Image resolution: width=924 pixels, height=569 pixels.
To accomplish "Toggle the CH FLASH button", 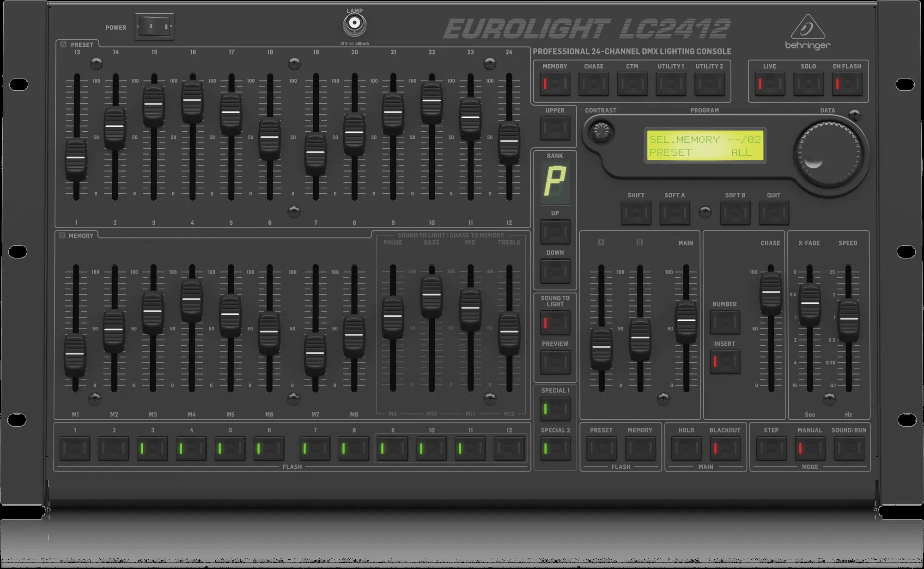I will (847, 84).
